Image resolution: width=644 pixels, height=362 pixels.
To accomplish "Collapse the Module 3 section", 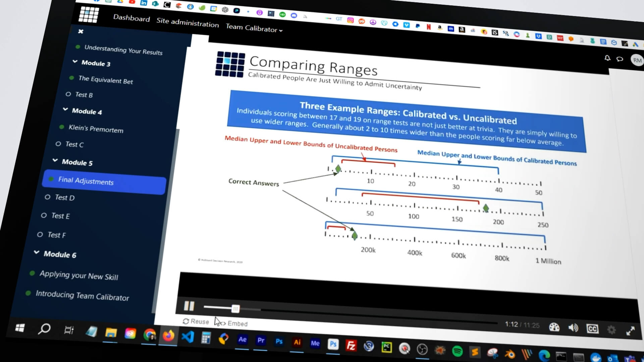I will (x=75, y=62).
